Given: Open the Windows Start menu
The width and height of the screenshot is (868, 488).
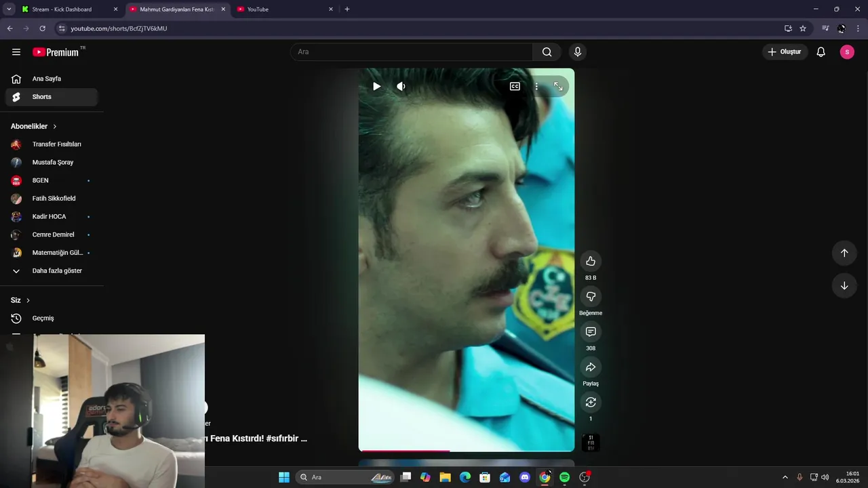Looking at the screenshot, I should tap(284, 477).
